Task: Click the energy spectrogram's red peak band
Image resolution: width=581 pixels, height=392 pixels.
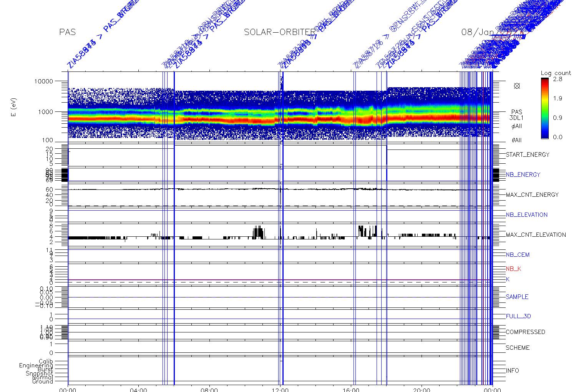Action: [279, 120]
